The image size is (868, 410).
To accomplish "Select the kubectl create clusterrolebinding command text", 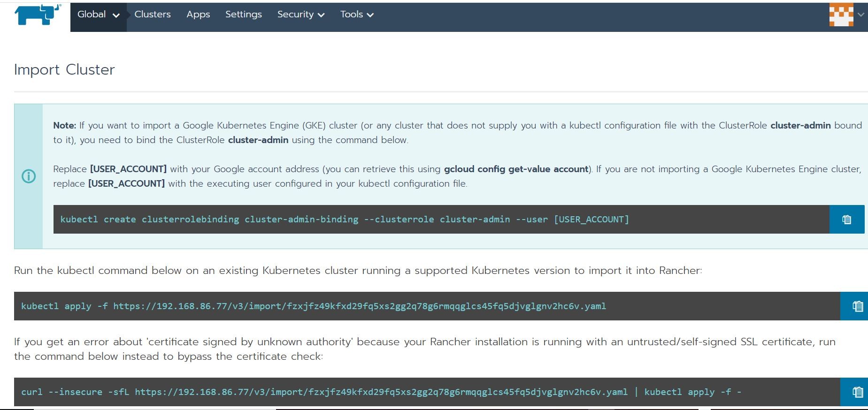I will [345, 219].
